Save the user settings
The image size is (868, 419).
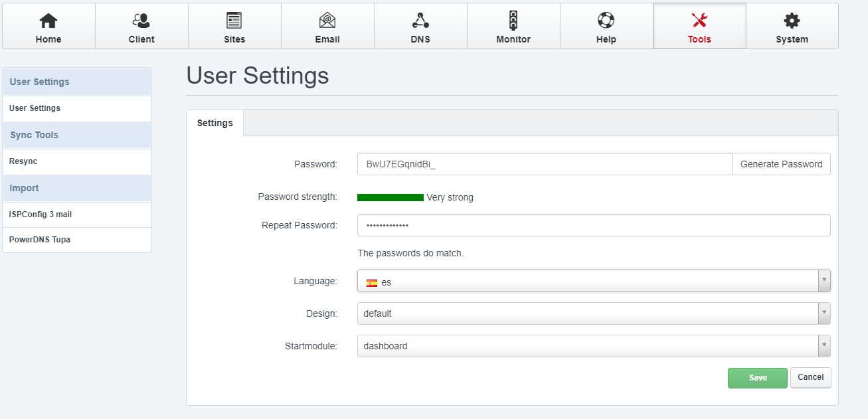click(758, 378)
